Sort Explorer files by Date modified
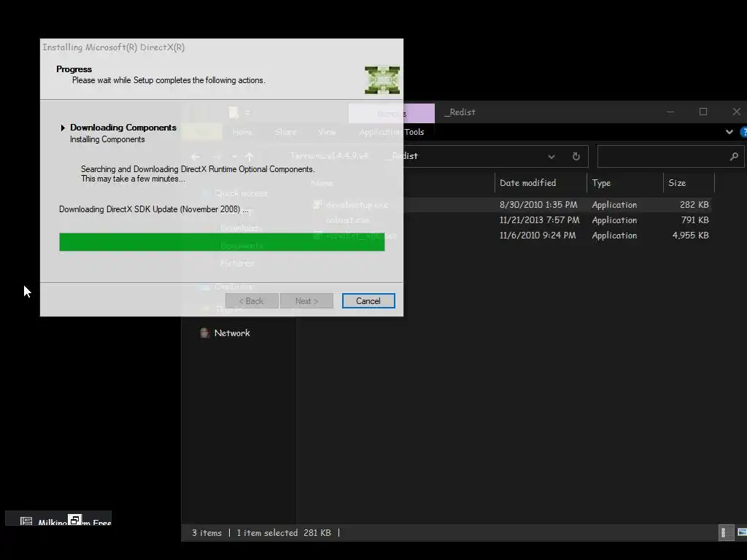 tap(541, 183)
